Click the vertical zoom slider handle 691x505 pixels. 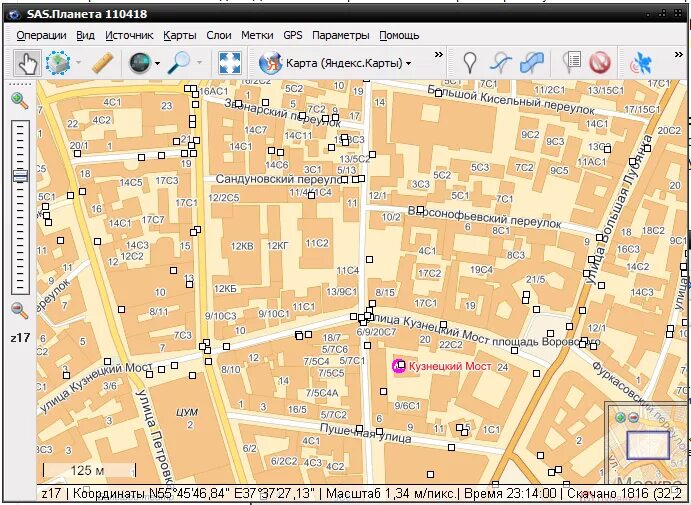coord(20,176)
